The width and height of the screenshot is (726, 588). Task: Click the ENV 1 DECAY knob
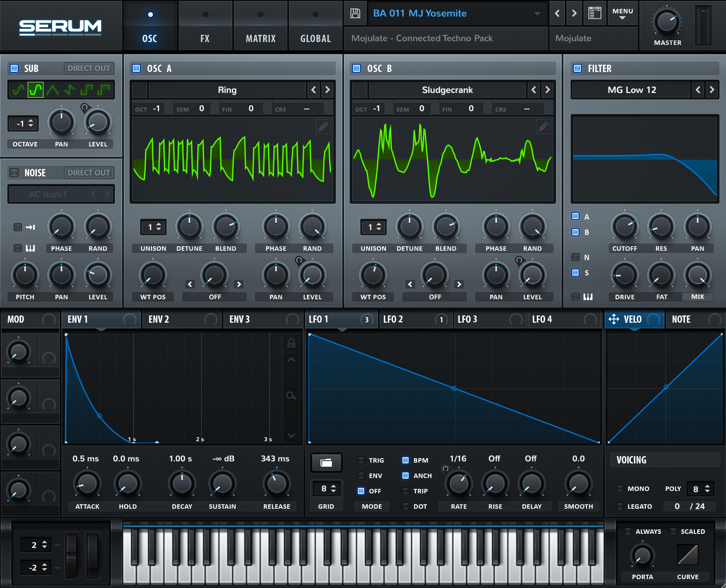click(182, 483)
